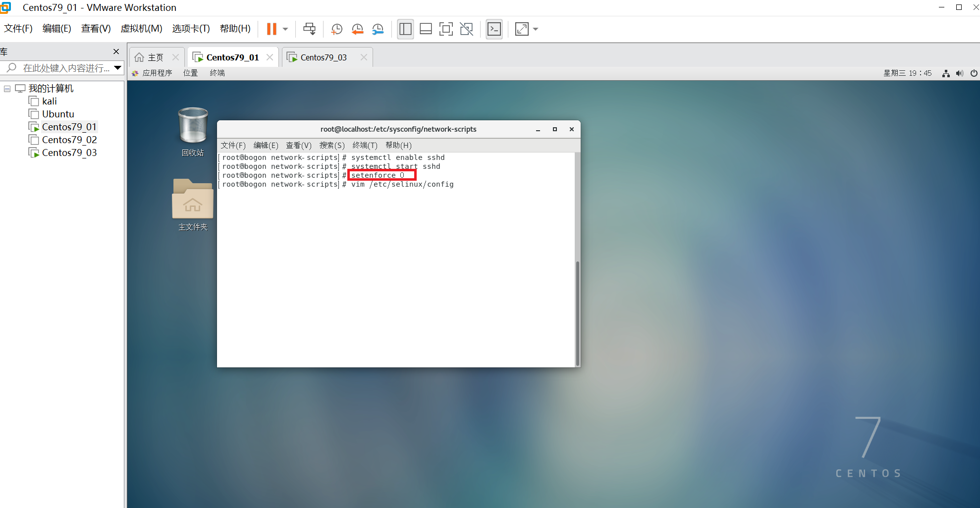Switch to the 主页 tab
This screenshot has width=980, height=508.
pos(155,57)
